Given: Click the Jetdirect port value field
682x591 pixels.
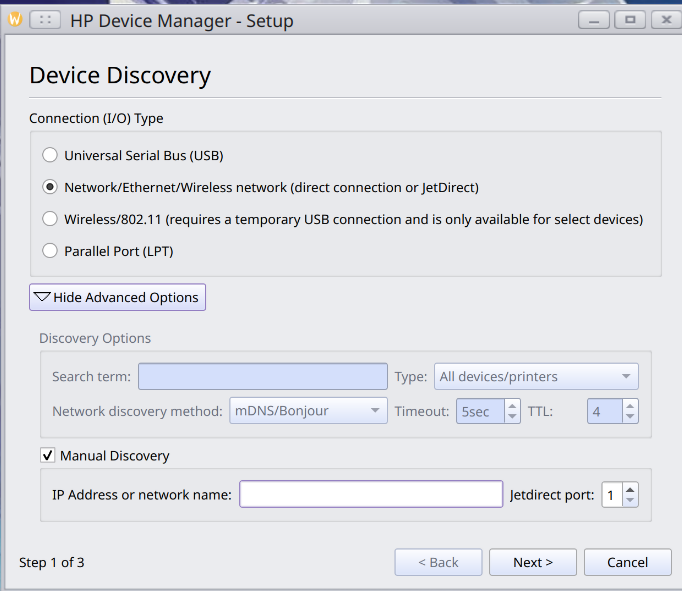Looking at the screenshot, I should tap(612, 495).
